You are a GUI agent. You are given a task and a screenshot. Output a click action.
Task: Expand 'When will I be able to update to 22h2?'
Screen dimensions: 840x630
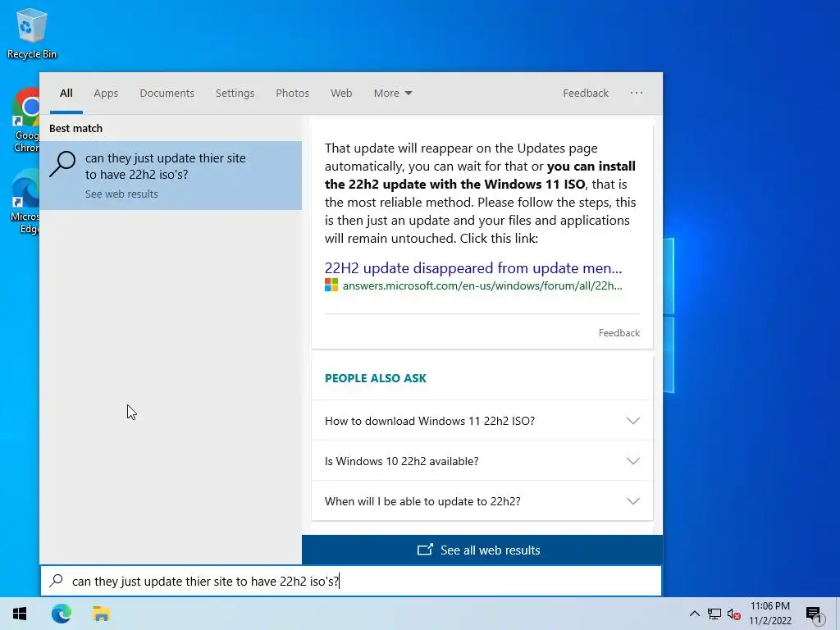pos(482,501)
